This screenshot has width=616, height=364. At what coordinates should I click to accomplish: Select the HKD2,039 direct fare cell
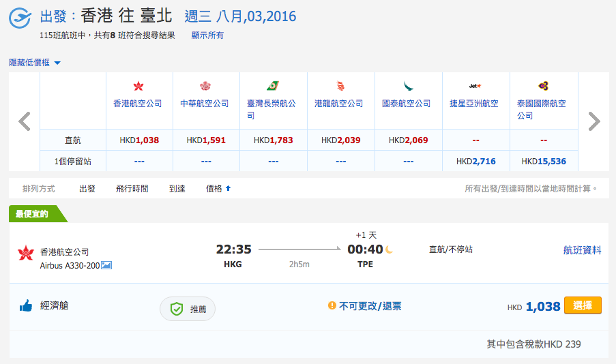[x=341, y=140]
